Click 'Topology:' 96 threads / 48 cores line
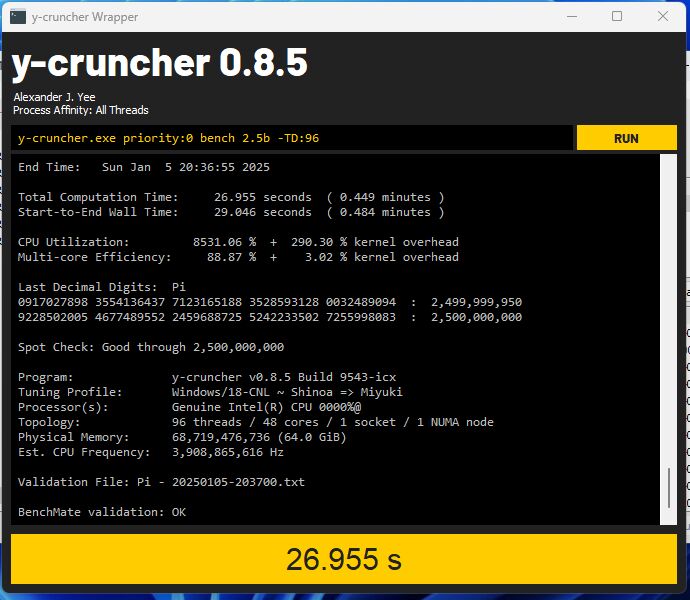 click(256, 422)
